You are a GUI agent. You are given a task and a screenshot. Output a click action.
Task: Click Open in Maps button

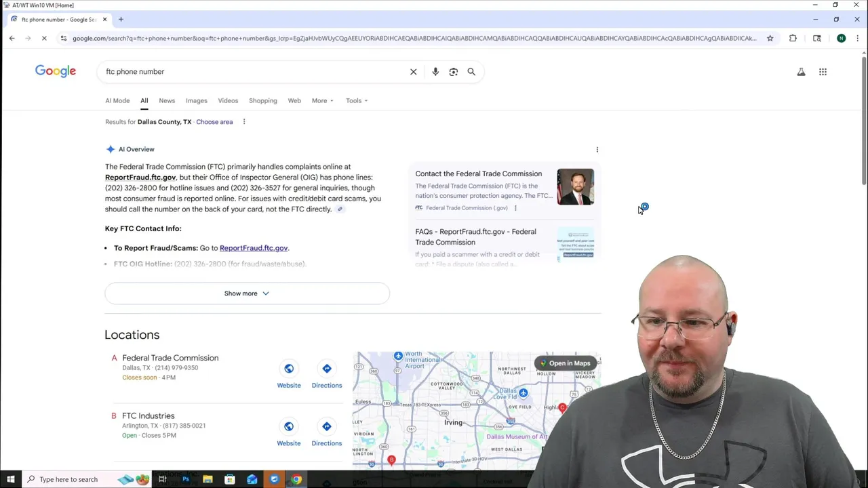point(566,363)
